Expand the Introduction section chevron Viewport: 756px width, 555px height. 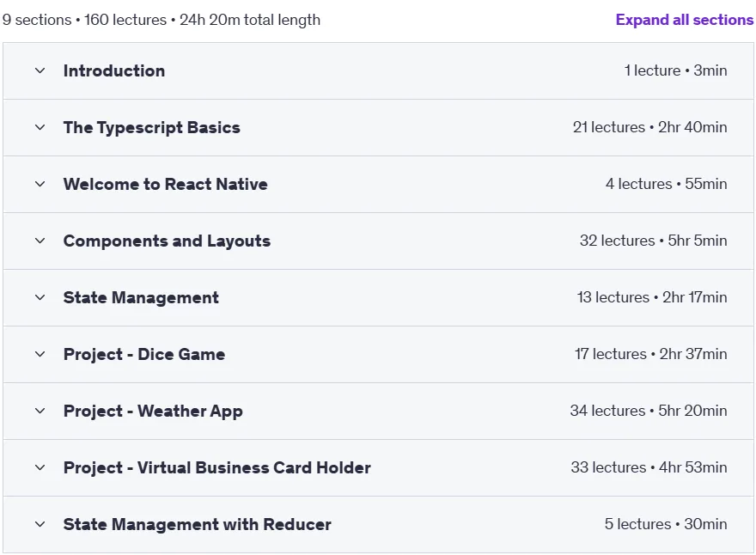(40, 71)
